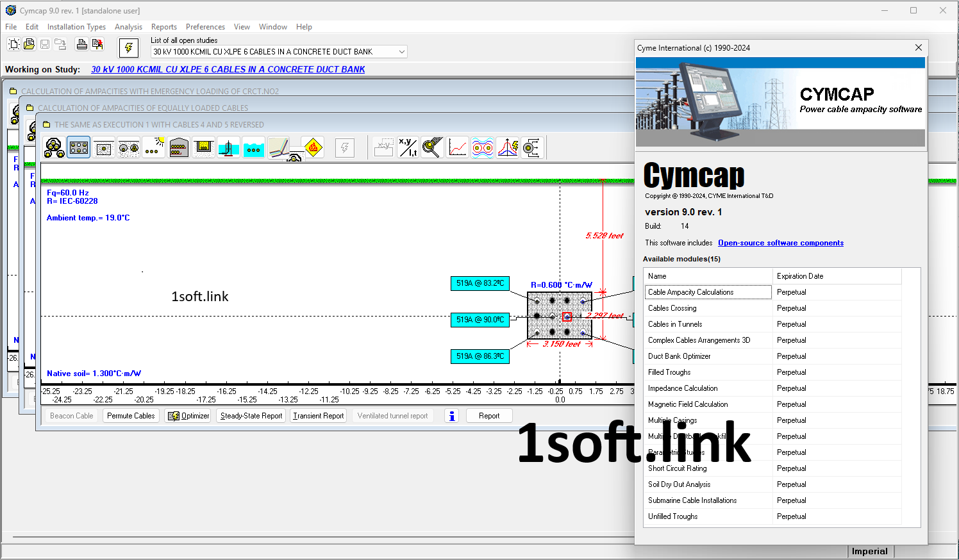This screenshot has height=560, width=959.
Task: Select the duct bank installation icon
Action: [x=79, y=148]
